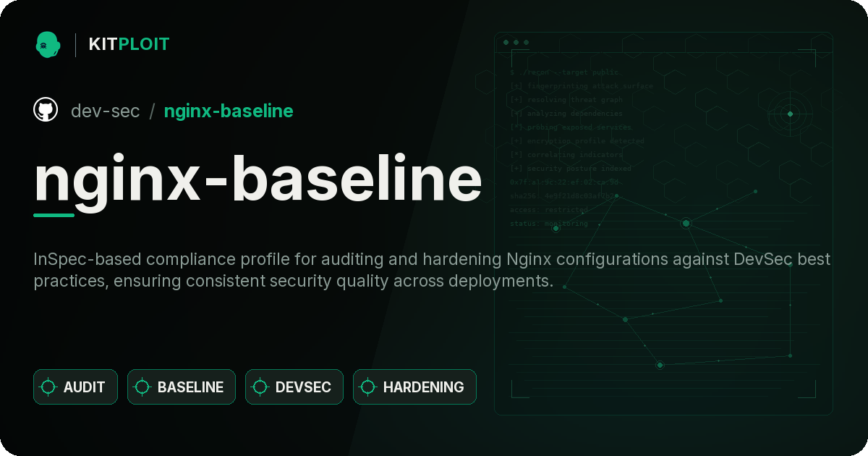Click the 'correlating indicators' terminal line
868x456 pixels.
point(566,155)
